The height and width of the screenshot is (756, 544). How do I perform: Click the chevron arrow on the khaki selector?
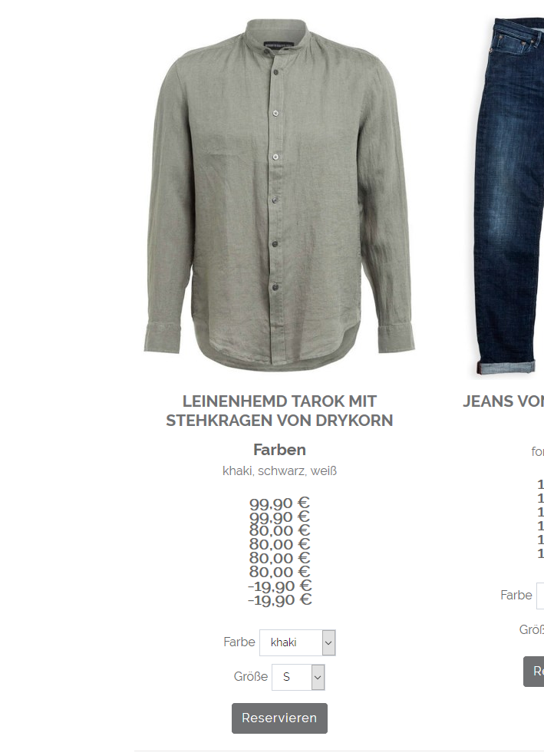pyautogui.click(x=328, y=642)
